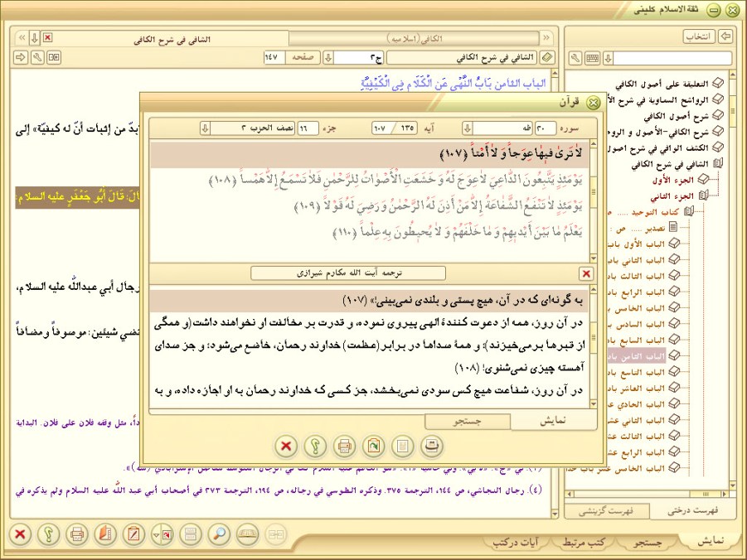Click the انتخاب button
Screen dimensions: 747x560
[699, 36]
